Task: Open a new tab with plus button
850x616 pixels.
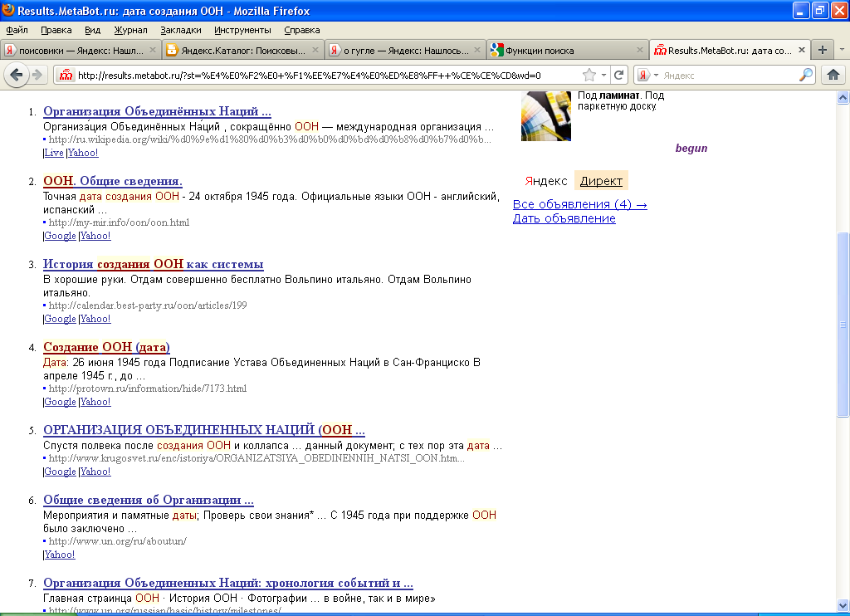Action: 823,50
